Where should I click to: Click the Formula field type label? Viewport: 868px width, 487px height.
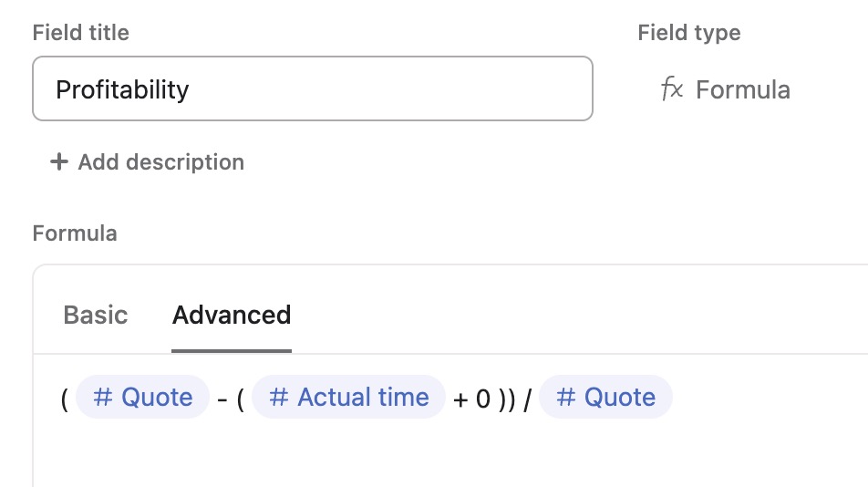[x=742, y=89]
